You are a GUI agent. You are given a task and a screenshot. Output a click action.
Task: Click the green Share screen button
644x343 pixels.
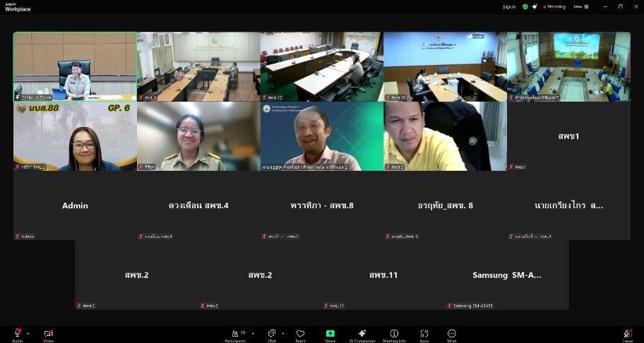pyautogui.click(x=330, y=333)
